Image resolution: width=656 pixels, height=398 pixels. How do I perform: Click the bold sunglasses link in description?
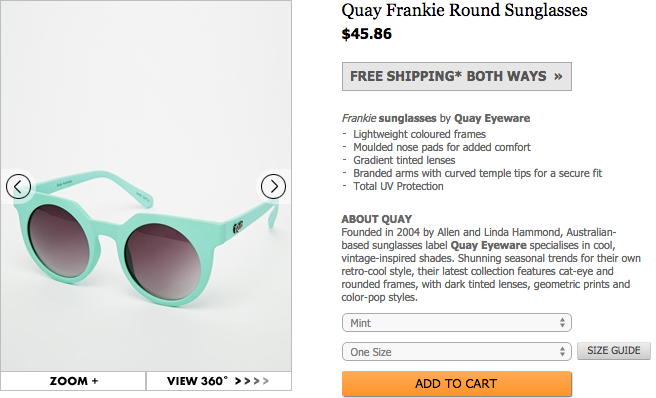pyautogui.click(x=407, y=118)
